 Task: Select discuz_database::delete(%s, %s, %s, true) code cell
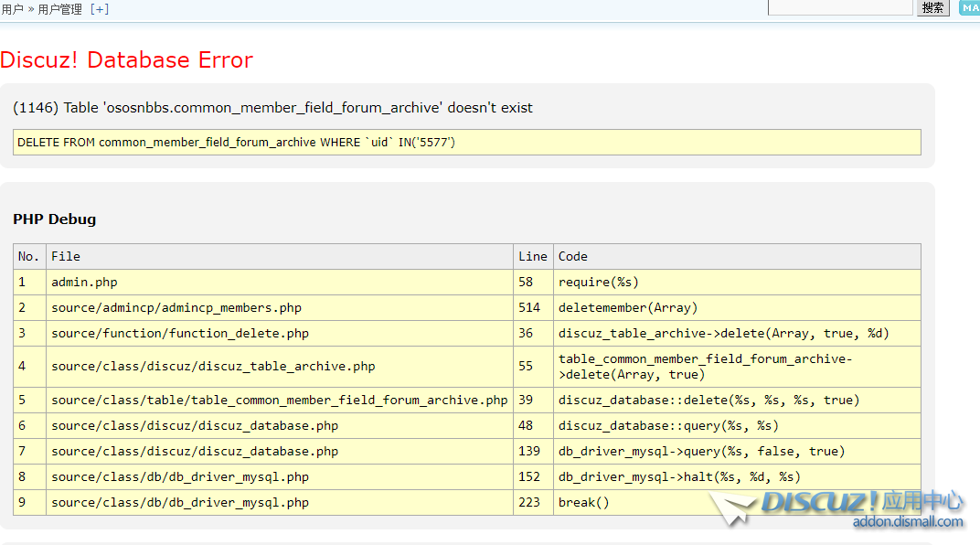point(737,400)
